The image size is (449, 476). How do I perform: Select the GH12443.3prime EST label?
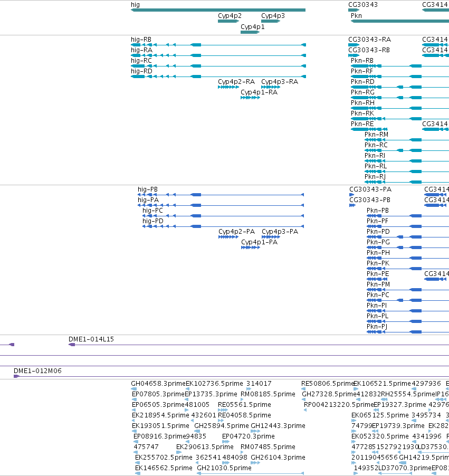(278, 426)
